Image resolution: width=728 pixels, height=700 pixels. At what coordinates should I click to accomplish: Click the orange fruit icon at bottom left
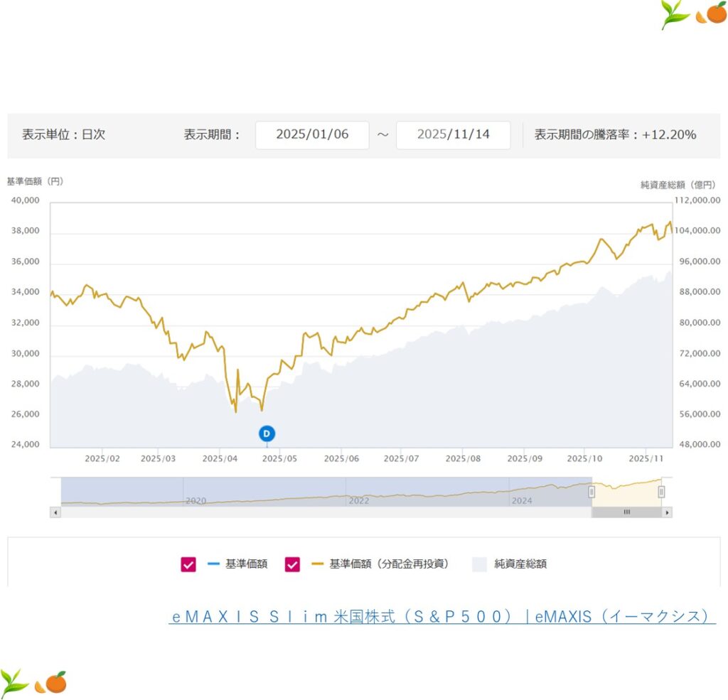pos(52,682)
